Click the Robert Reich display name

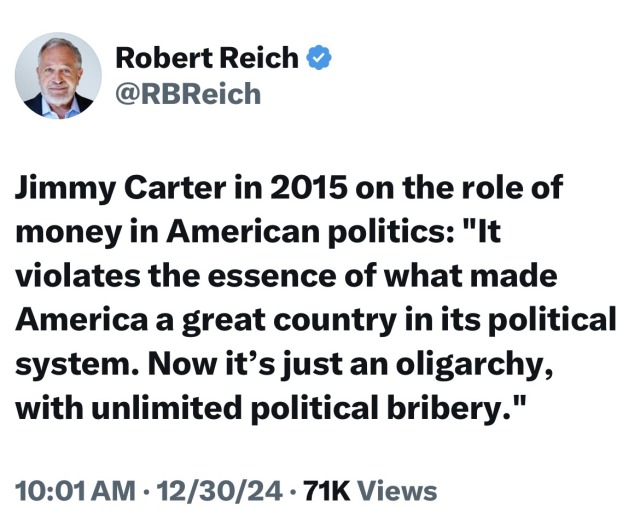coord(207,58)
